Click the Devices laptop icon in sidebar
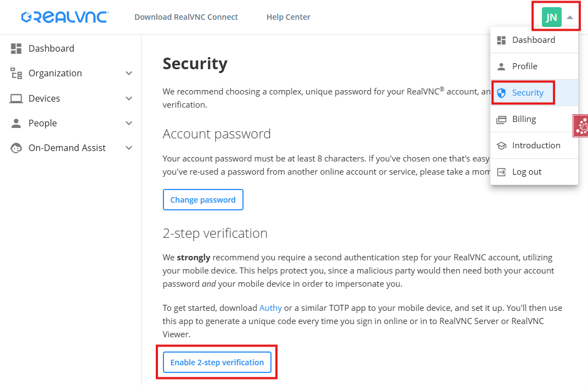Image resolution: width=588 pixels, height=385 pixels. click(x=16, y=99)
